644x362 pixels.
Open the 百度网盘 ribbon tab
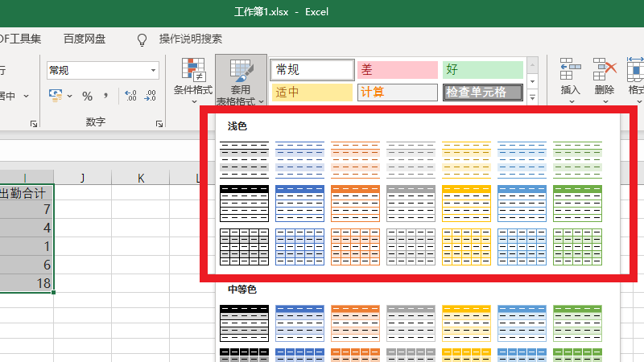click(x=85, y=39)
